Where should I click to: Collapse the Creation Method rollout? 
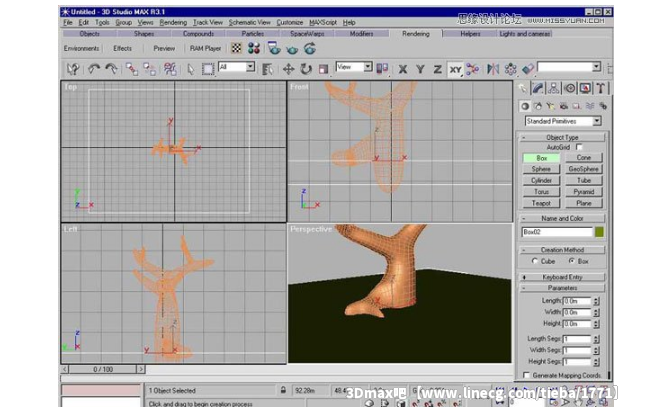(x=562, y=250)
